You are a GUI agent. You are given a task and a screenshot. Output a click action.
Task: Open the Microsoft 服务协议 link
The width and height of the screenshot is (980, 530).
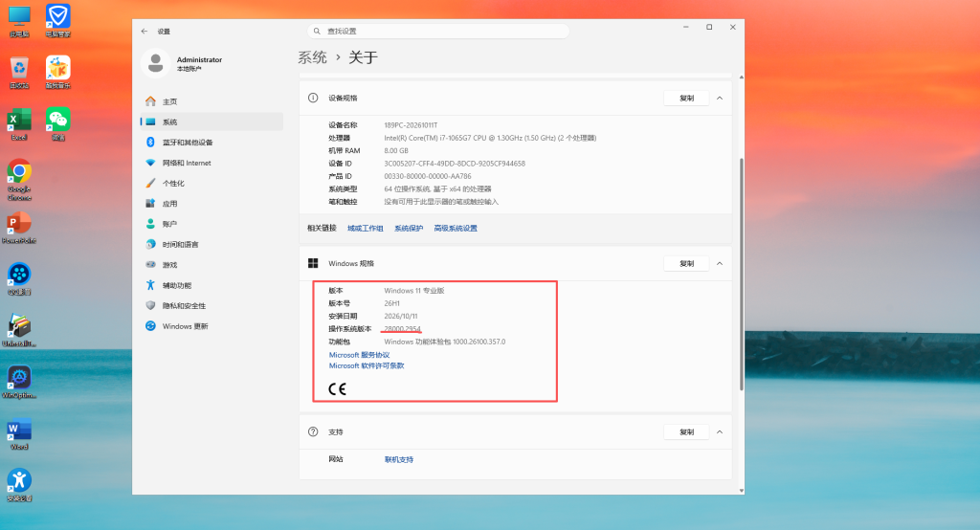tap(360, 355)
